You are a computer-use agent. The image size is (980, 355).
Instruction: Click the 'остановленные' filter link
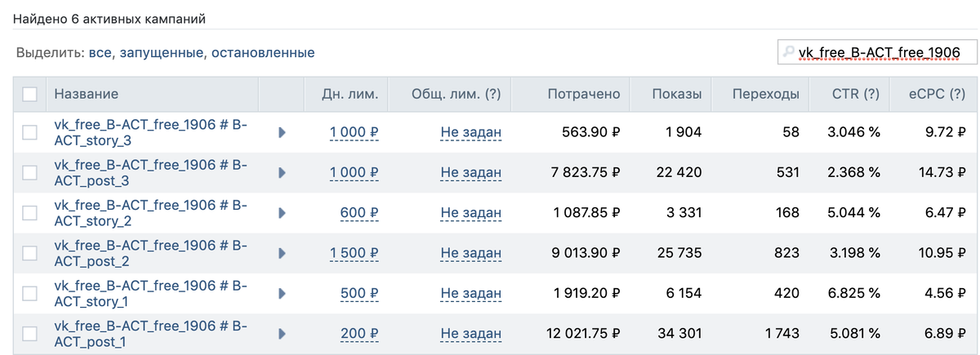pyautogui.click(x=263, y=52)
